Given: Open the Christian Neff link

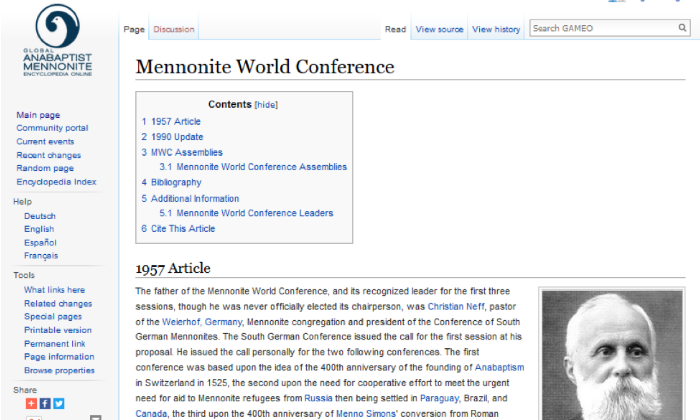Looking at the screenshot, I should click(458, 306).
